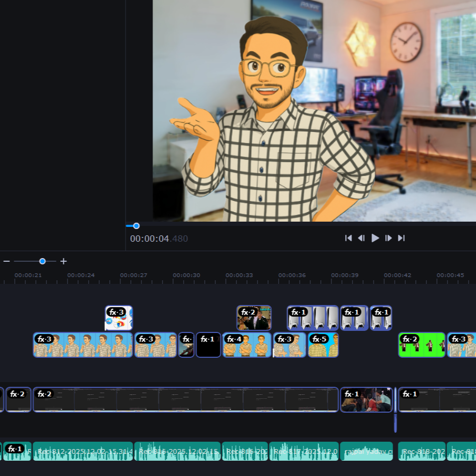Step back one frame
The height and width of the screenshot is (476, 476).
pyautogui.click(x=361, y=239)
